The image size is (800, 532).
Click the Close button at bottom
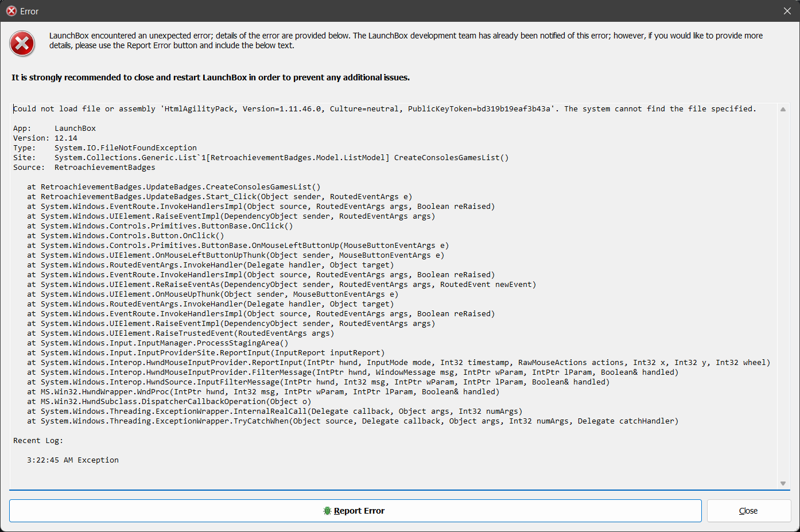(749, 511)
